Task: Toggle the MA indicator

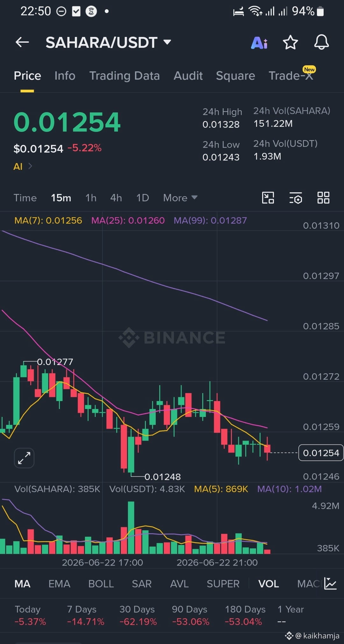Action: click(x=22, y=584)
